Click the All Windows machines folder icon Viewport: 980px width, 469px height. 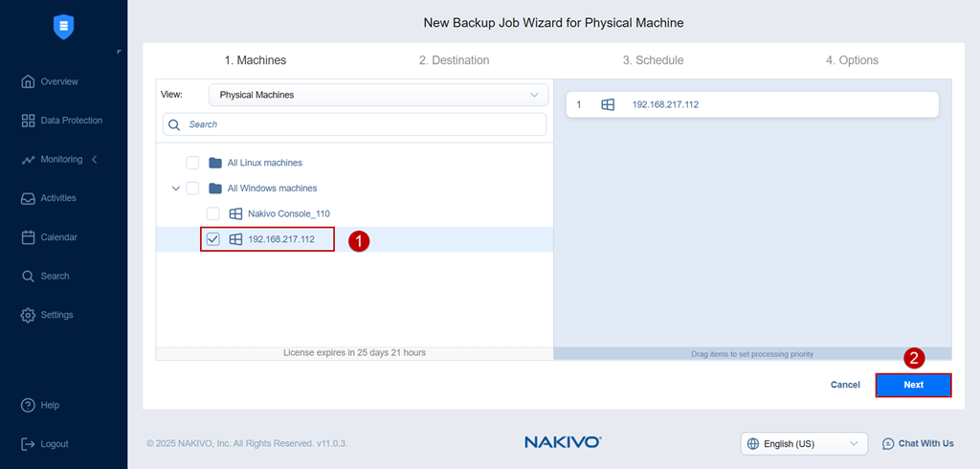click(215, 189)
